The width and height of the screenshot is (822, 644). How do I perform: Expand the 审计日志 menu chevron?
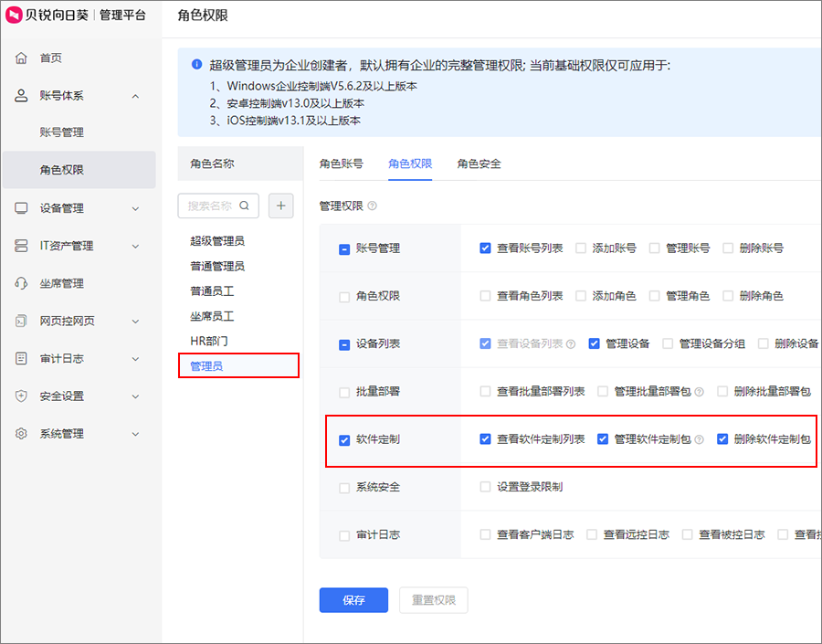coord(135,359)
